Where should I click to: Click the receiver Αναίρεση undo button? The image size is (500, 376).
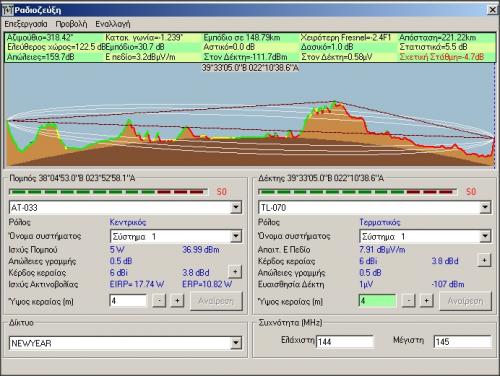point(465,301)
